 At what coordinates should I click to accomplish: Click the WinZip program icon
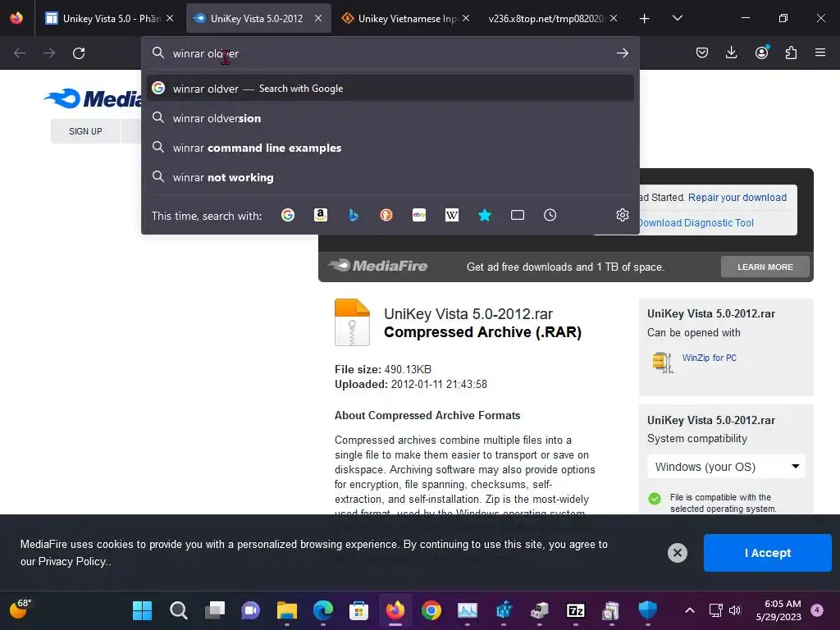click(x=663, y=362)
